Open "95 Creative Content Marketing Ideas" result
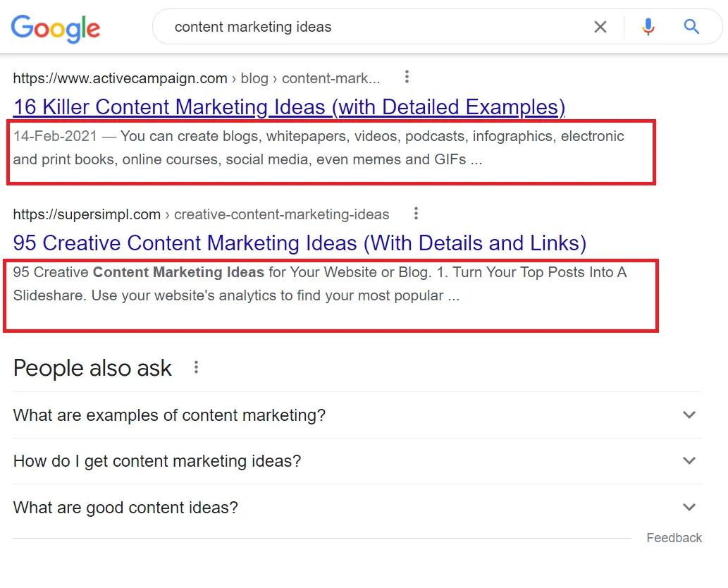Image resolution: width=728 pixels, height=588 pixels. pos(300,243)
